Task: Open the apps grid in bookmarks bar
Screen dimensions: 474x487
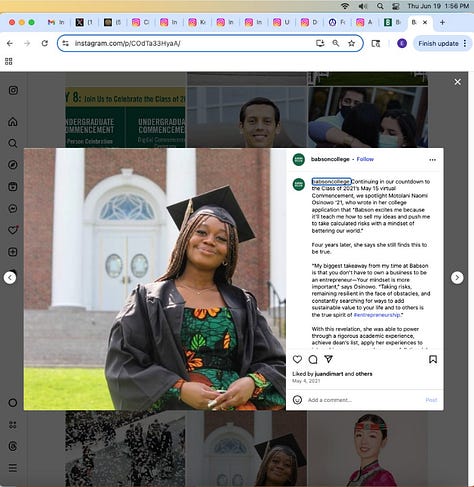Action: [x=9, y=61]
